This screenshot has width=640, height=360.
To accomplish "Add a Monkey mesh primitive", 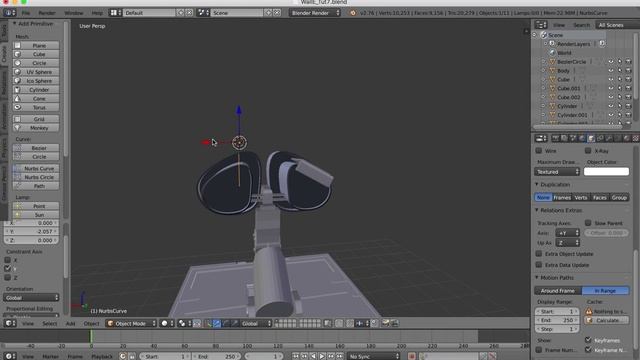I will point(36,128).
